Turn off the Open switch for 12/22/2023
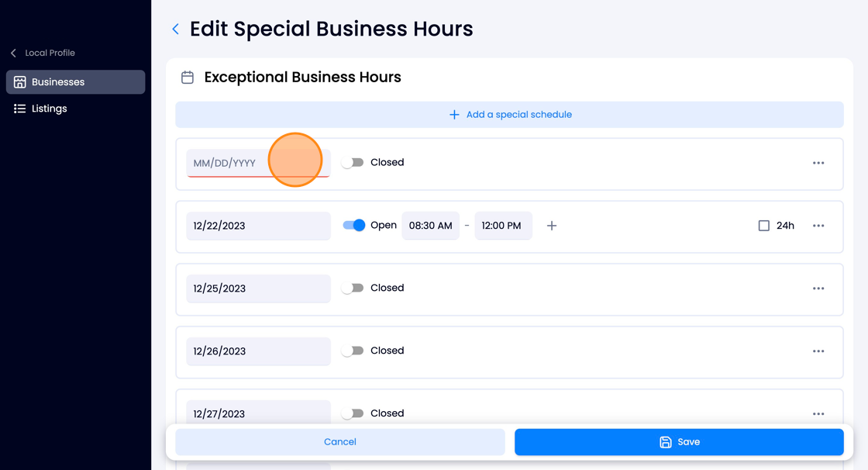Viewport: 868px width, 470px height. [353, 225]
